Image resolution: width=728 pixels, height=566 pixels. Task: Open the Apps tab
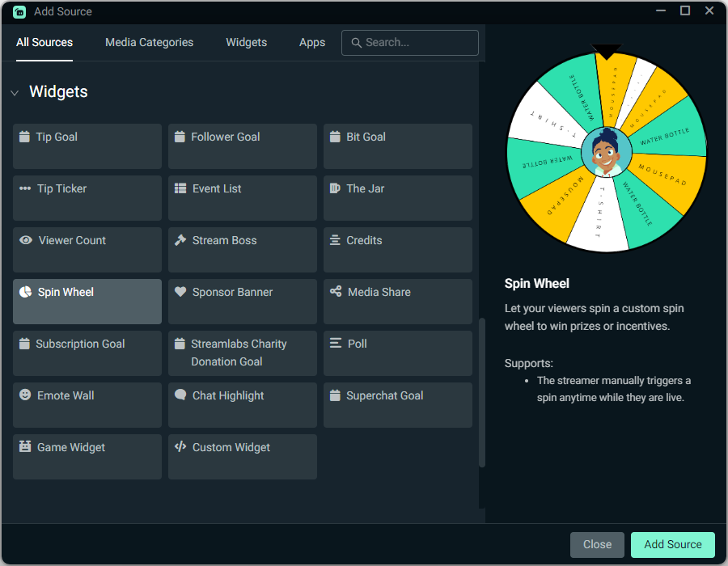(312, 42)
